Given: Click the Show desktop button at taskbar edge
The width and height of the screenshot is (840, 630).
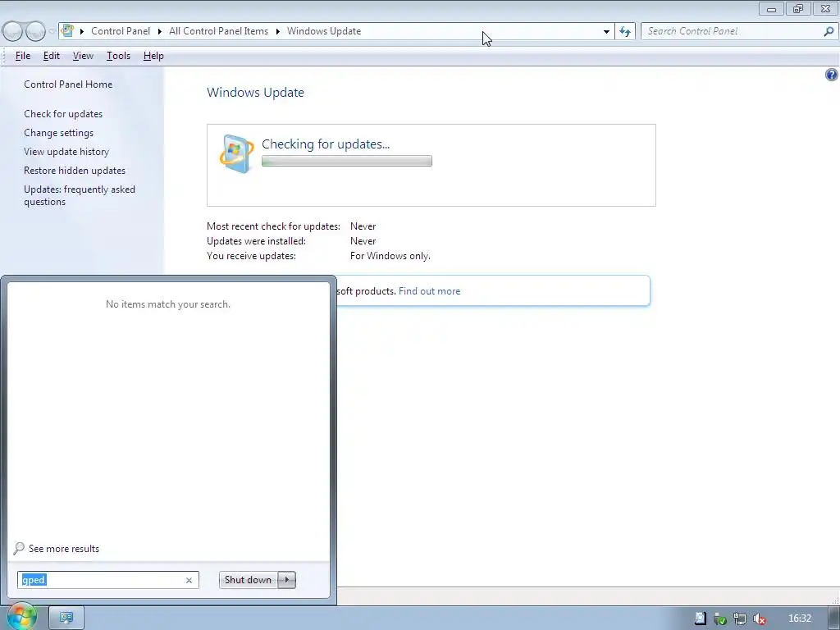Looking at the screenshot, I should [834, 619].
